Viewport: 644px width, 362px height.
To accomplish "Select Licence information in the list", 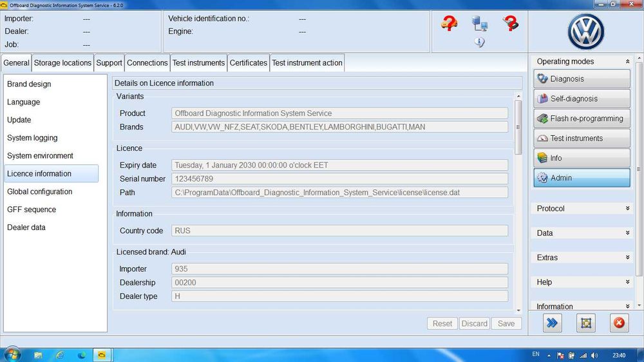I will click(51, 173).
